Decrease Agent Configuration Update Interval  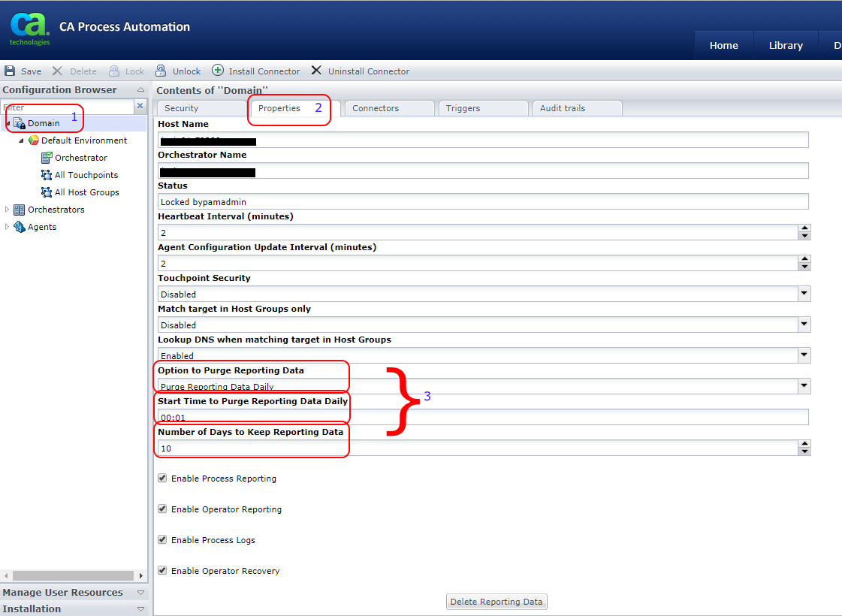pyautogui.click(x=804, y=267)
